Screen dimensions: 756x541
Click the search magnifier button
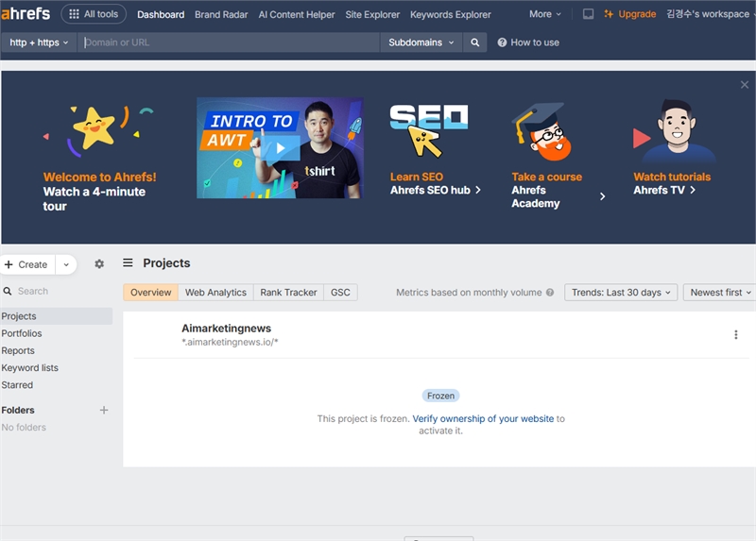(475, 42)
